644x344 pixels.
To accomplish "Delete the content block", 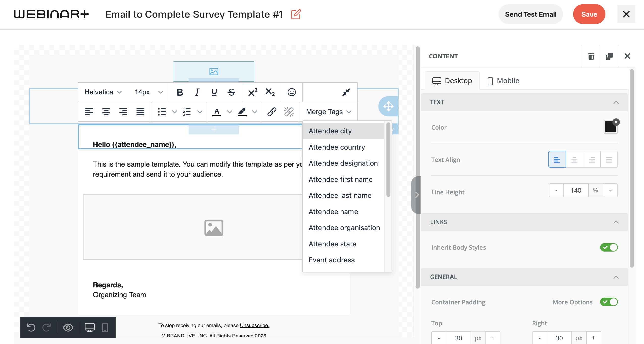I will (591, 56).
